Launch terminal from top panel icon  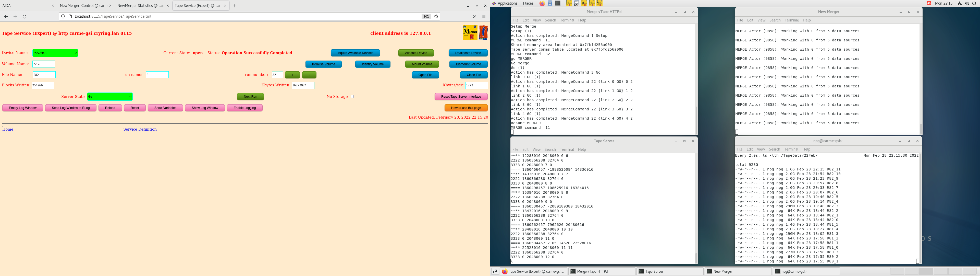[x=558, y=3]
